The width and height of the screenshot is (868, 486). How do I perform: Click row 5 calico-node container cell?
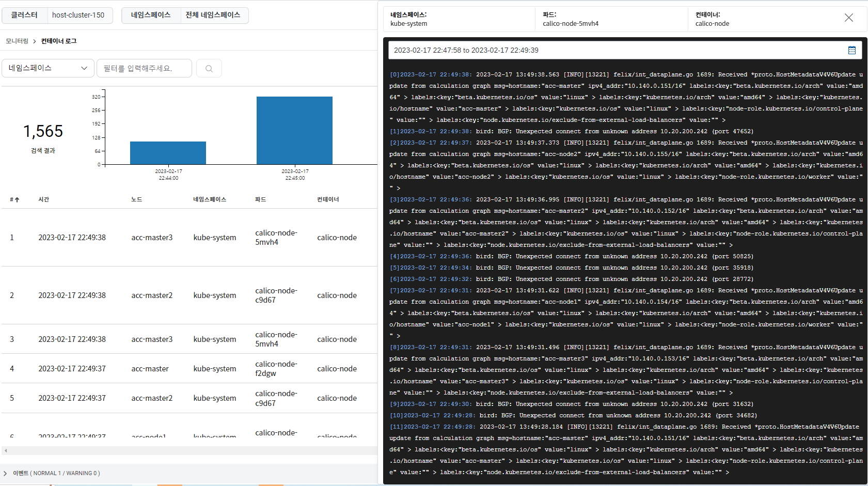pyautogui.click(x=337, y=398)
